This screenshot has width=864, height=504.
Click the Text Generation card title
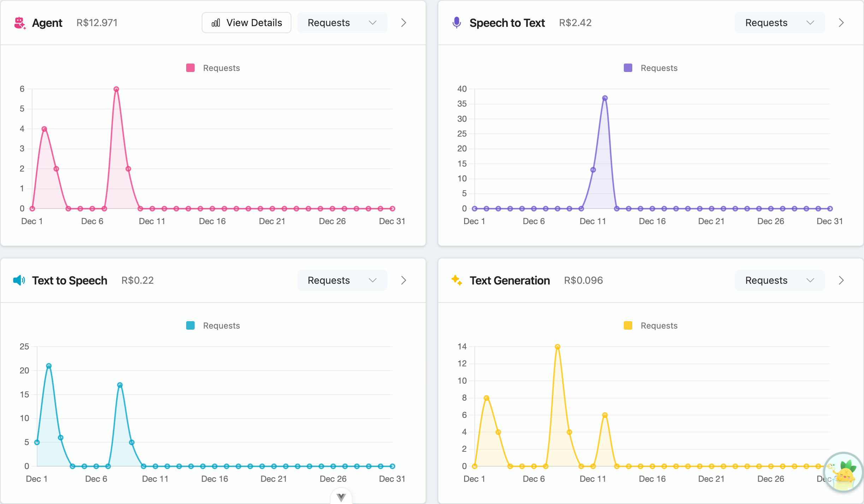point(509,280)
